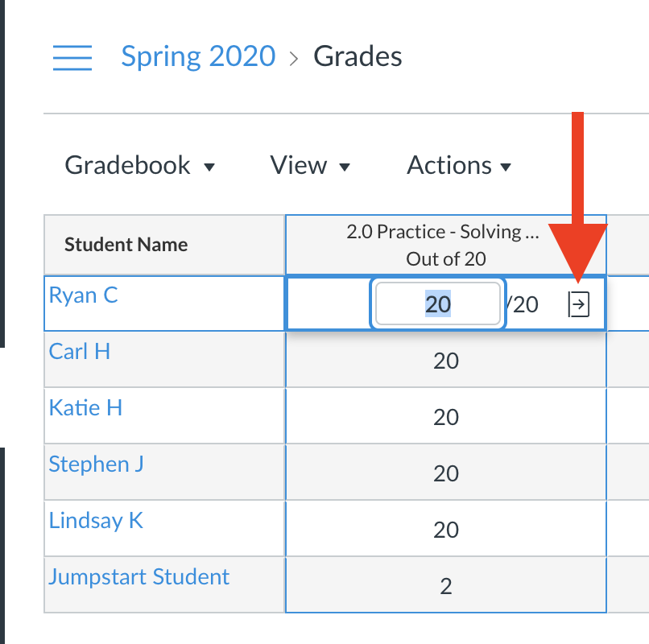
Task: Open grade detail tray arrow icon
Action: click(x=579, y=303)
